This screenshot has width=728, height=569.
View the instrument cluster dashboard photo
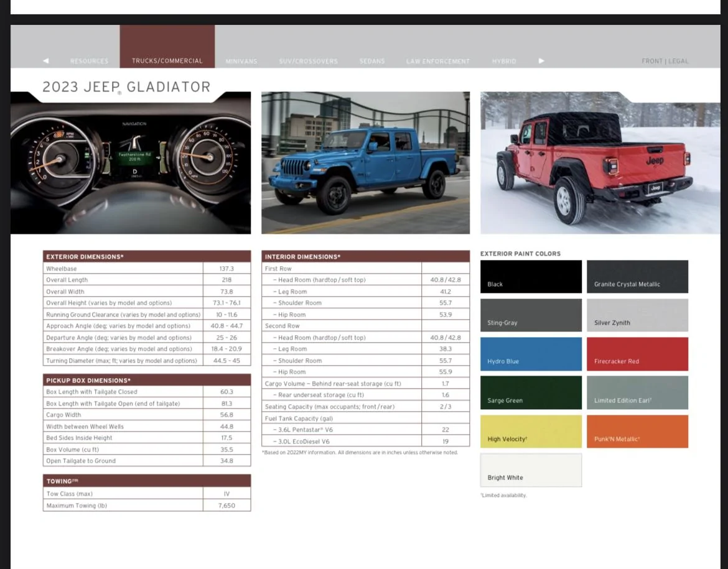131,163
